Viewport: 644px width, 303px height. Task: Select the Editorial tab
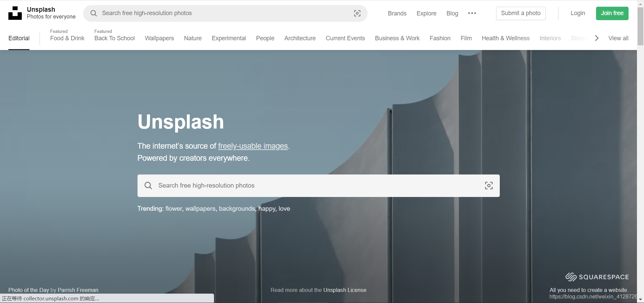tap(19, 38)
